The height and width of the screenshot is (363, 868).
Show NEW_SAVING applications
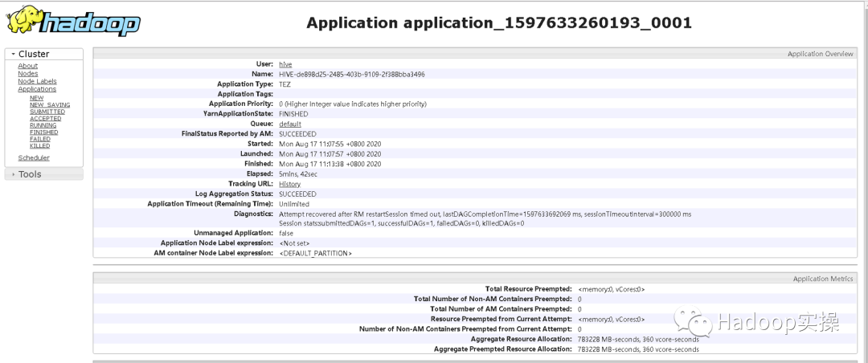coord(50,104)
